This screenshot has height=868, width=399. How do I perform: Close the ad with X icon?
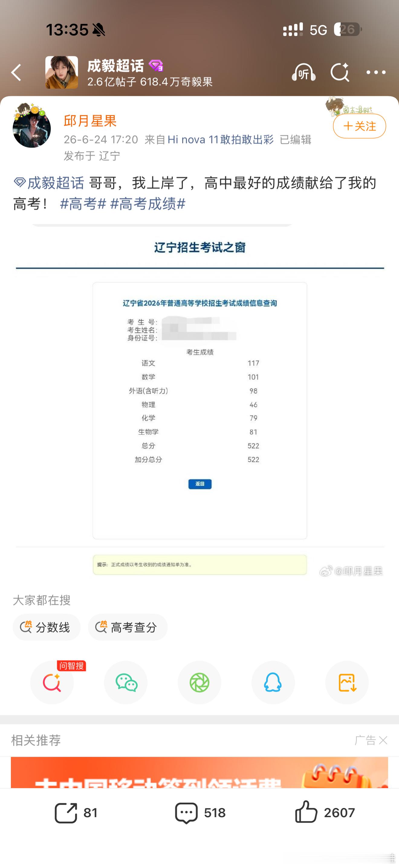tap(383, 740)
